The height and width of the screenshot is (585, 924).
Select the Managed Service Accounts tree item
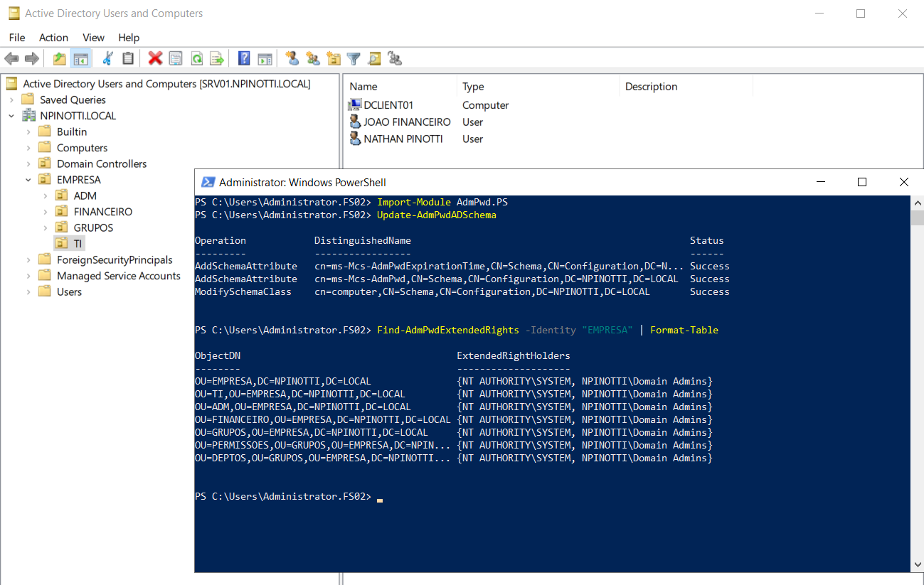(x=119, y=276)
